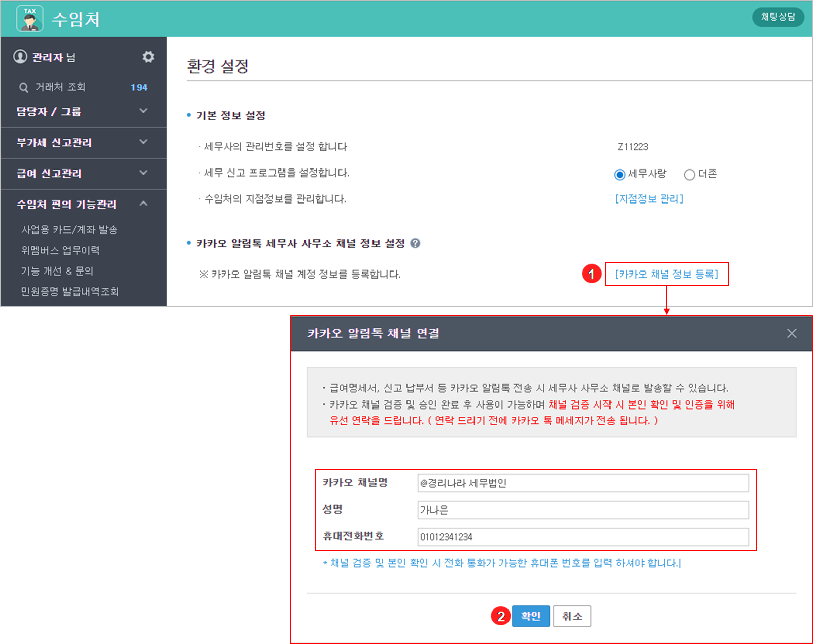Expand the 급여 신고관리 menu chevron

[144, 173]
